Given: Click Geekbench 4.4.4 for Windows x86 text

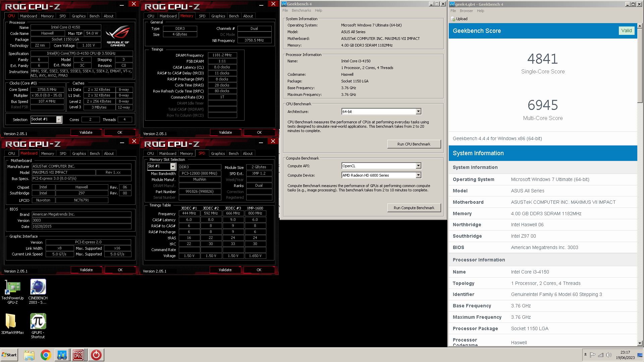Looking at the screenshot, I should [x=497, y=138].
